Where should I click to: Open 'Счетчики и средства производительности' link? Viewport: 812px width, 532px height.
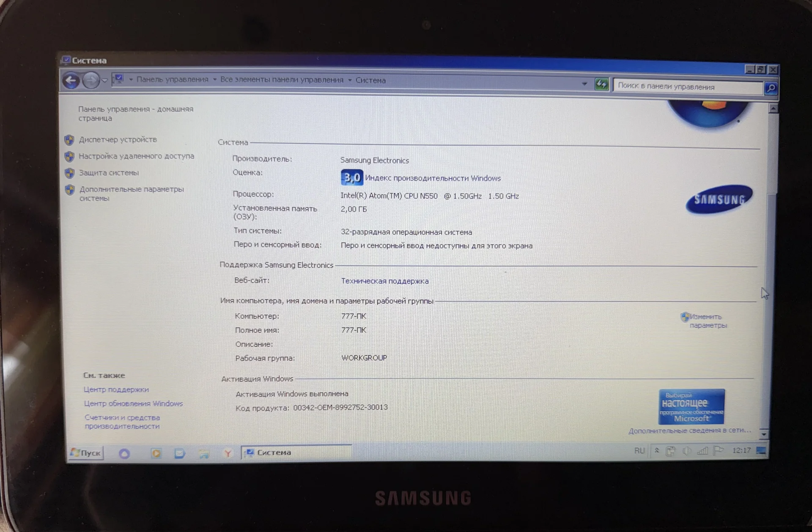click(122, 422)
